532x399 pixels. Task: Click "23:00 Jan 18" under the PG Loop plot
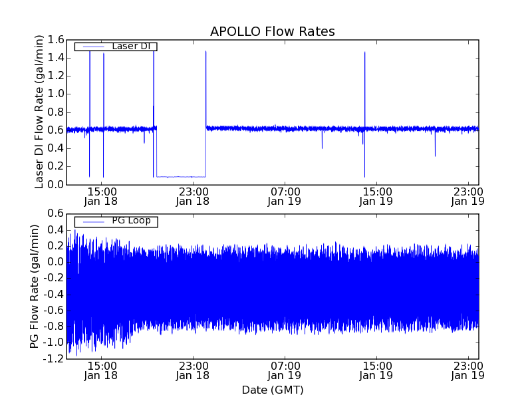(193, 371)
